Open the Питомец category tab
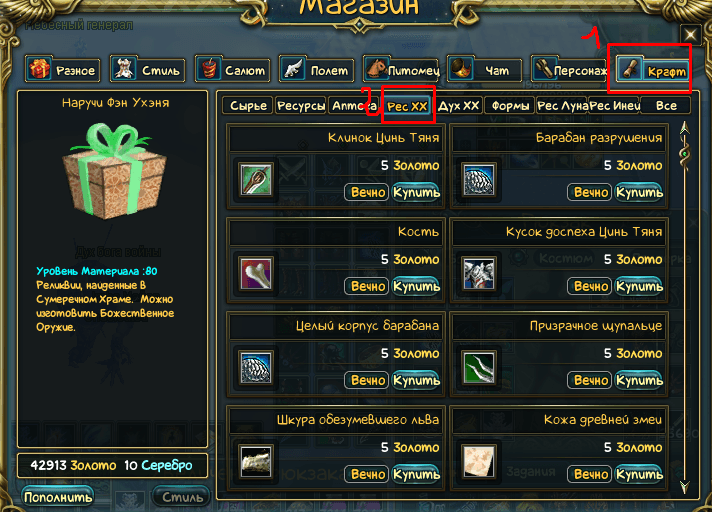 click(x=400, y=69)
